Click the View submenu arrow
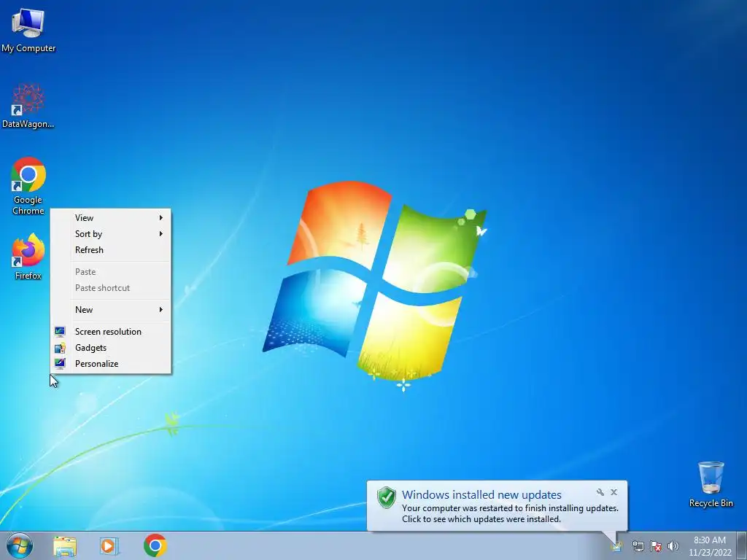This screenshot has width=747, height=560. 161,217
